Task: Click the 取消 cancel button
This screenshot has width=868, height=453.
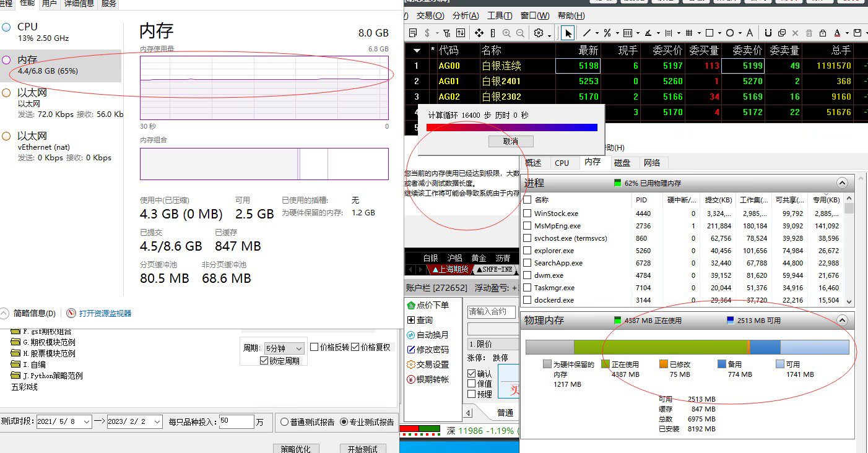Action: coord(511,141)
